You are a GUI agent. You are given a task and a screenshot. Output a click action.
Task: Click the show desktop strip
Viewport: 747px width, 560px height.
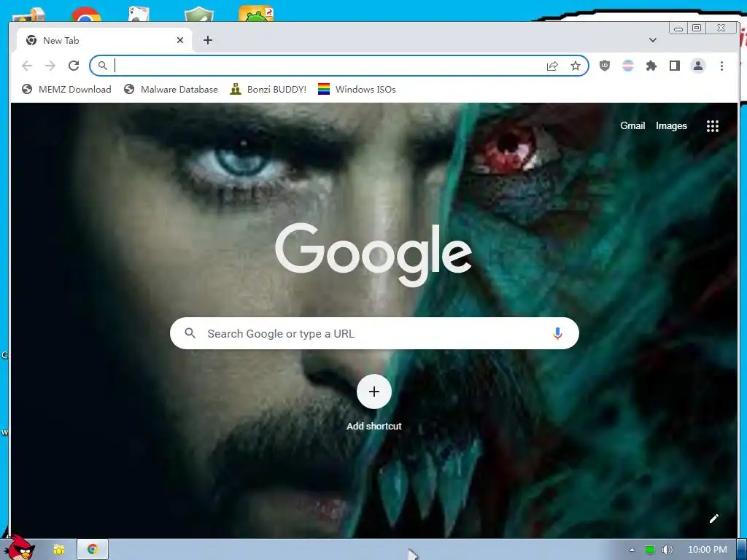click(x=742, y=550)
